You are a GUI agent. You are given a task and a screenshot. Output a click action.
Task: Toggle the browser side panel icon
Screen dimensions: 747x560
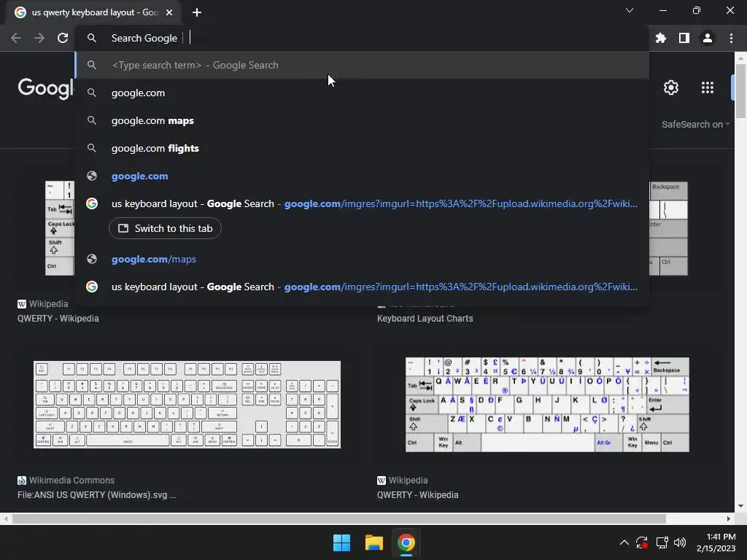684,38
